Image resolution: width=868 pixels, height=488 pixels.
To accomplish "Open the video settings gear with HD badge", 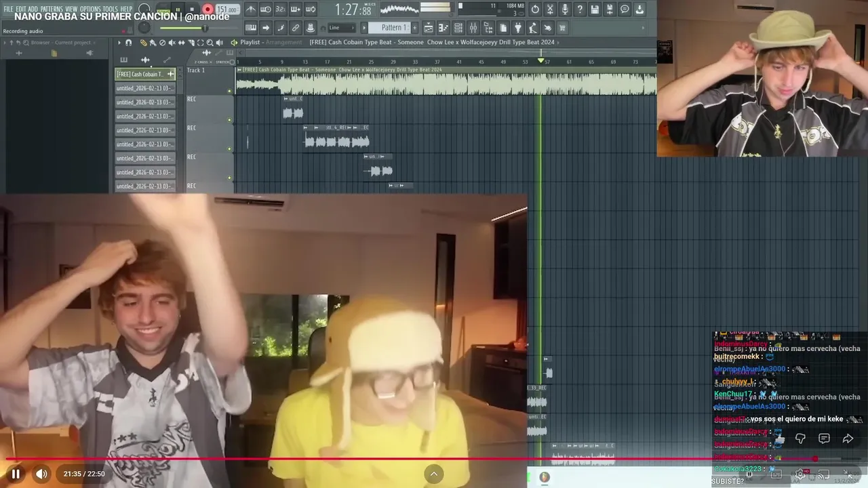I will click(x=800, y=474).
